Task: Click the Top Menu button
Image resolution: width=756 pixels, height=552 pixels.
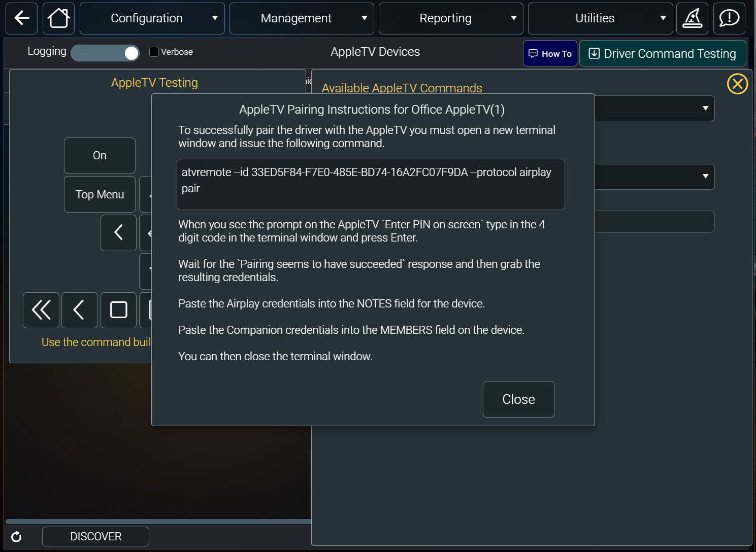Action: (100, 194)
